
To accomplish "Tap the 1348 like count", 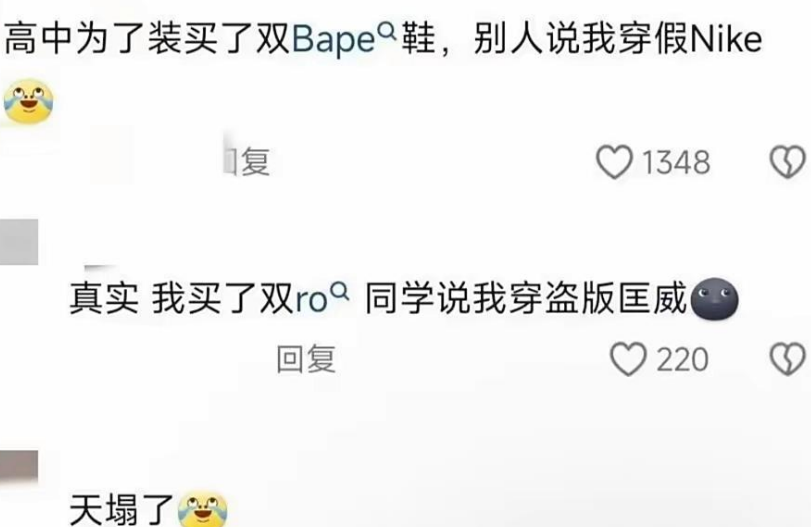I will [677, 162].
